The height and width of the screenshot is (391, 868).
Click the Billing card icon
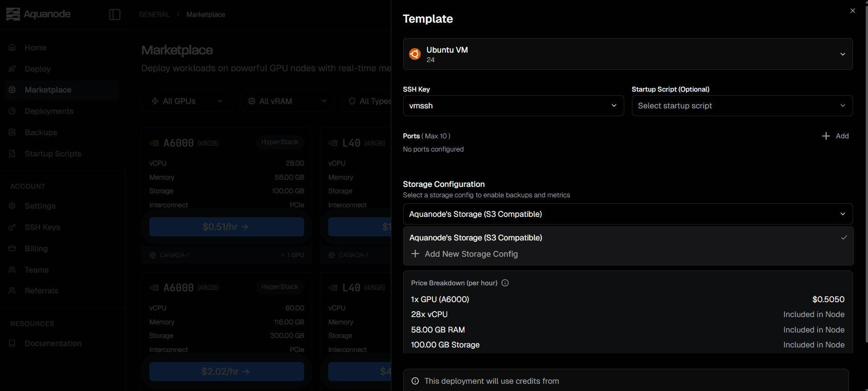click(x=12, y=249)
